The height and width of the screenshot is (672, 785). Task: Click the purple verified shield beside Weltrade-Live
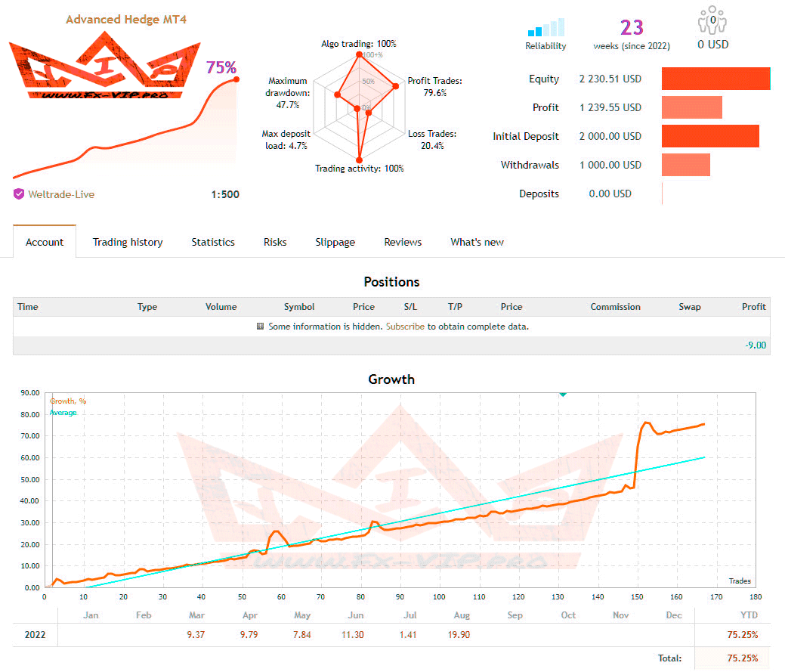pos(19,194)
